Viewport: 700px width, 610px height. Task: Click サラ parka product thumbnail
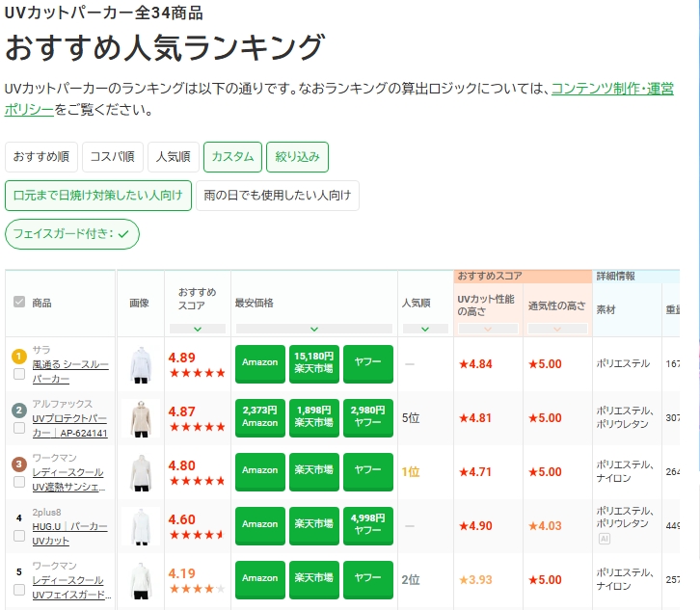tap(141, 364)
